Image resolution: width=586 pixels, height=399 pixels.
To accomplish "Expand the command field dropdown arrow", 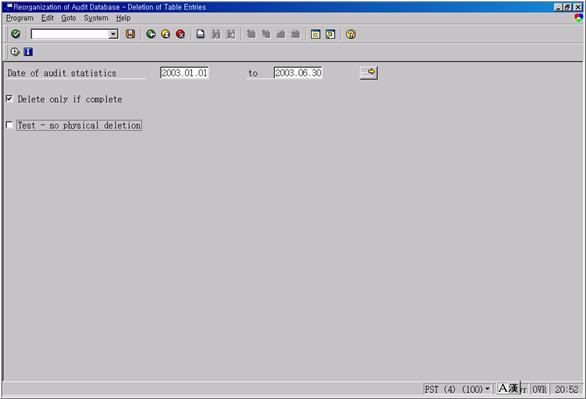I will click(x=113, y=34).
